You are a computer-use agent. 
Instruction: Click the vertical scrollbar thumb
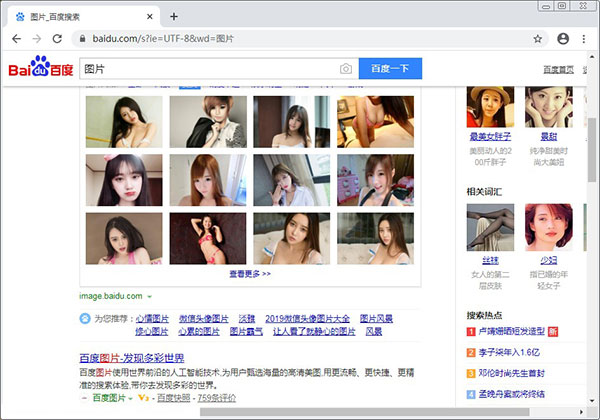pyautogui.click(x=592, y=150)
